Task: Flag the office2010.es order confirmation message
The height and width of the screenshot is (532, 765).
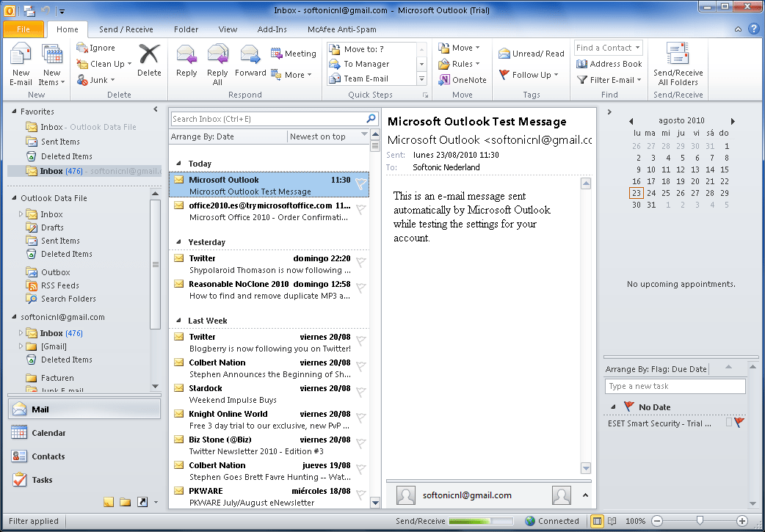Action: click(x=360, y=209)
